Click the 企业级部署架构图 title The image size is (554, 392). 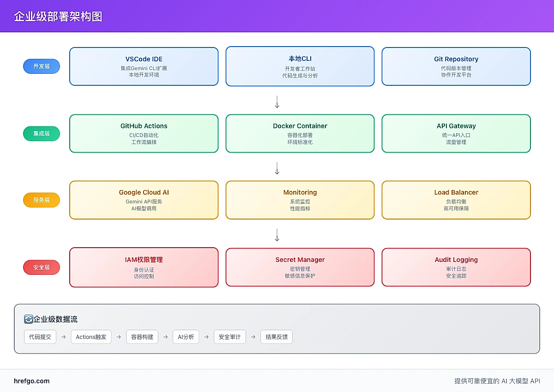point(58,17)
